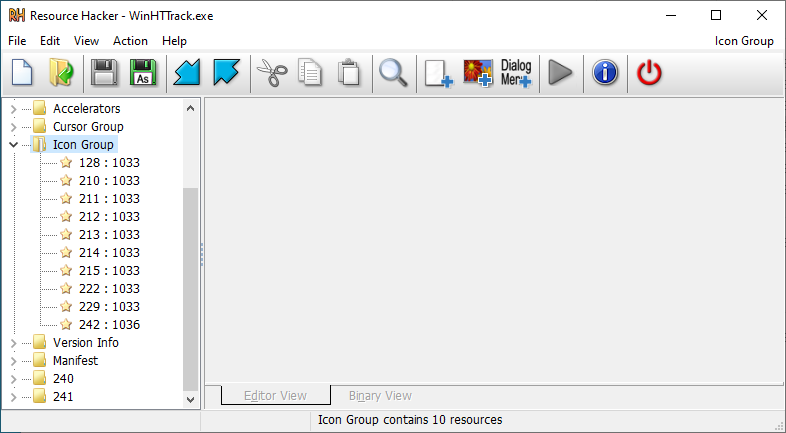Click the star icon beside 242 : 1036
786x433 pixels.
click(66, 325)
